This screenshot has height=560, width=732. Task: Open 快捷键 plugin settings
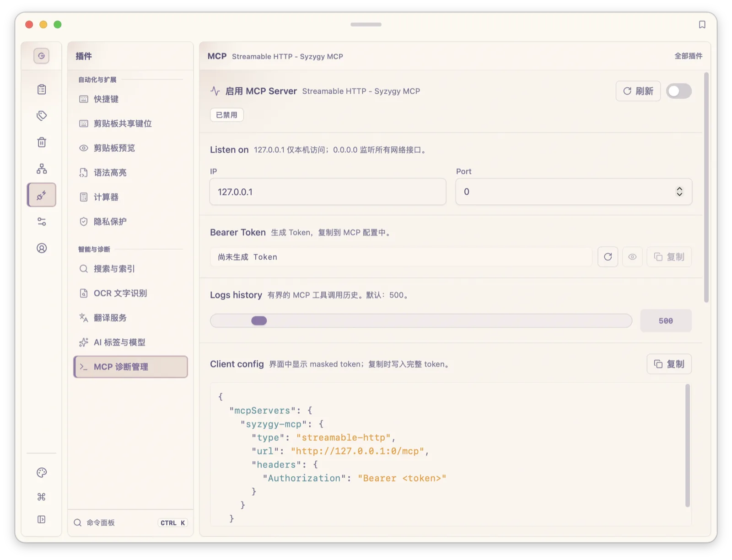coord(130,99)
